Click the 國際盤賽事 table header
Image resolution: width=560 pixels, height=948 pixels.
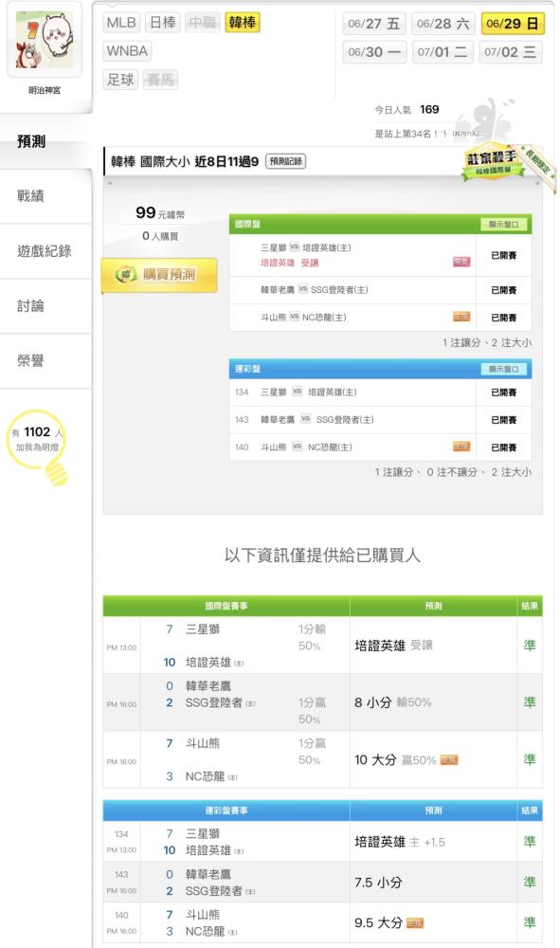point(226,606)
